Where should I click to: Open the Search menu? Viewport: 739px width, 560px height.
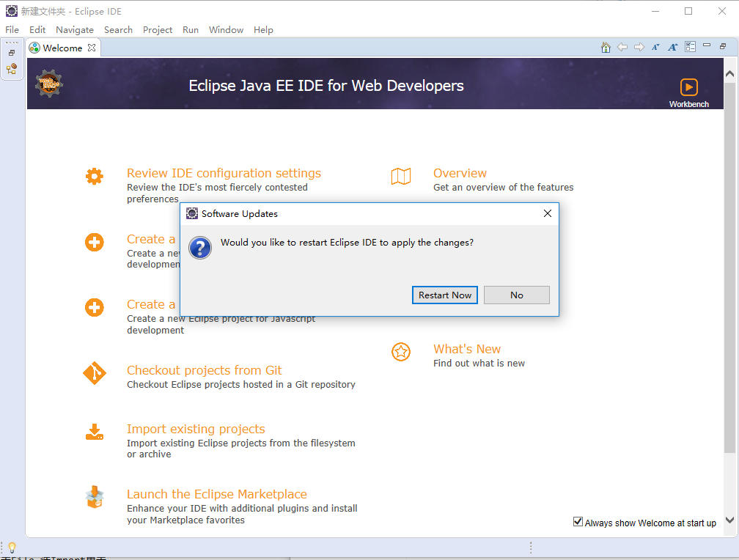118,30
